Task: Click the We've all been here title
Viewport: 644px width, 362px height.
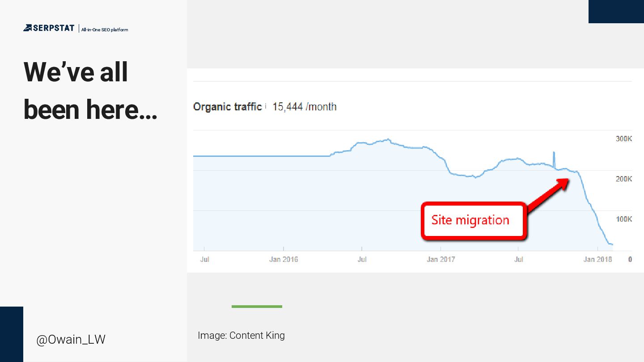Action: 90,91
